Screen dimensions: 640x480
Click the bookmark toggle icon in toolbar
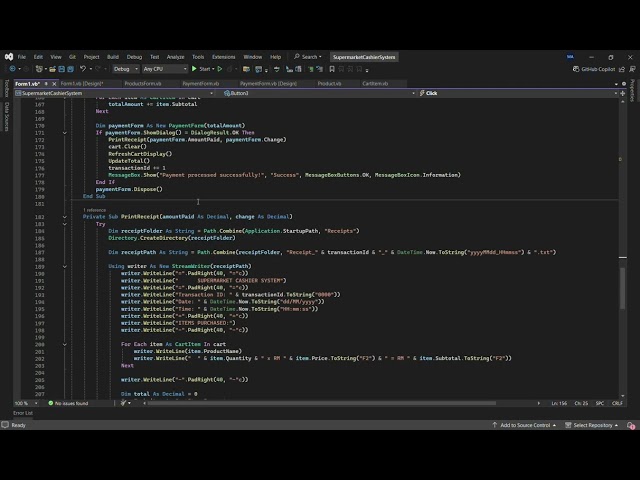(332, 69)
